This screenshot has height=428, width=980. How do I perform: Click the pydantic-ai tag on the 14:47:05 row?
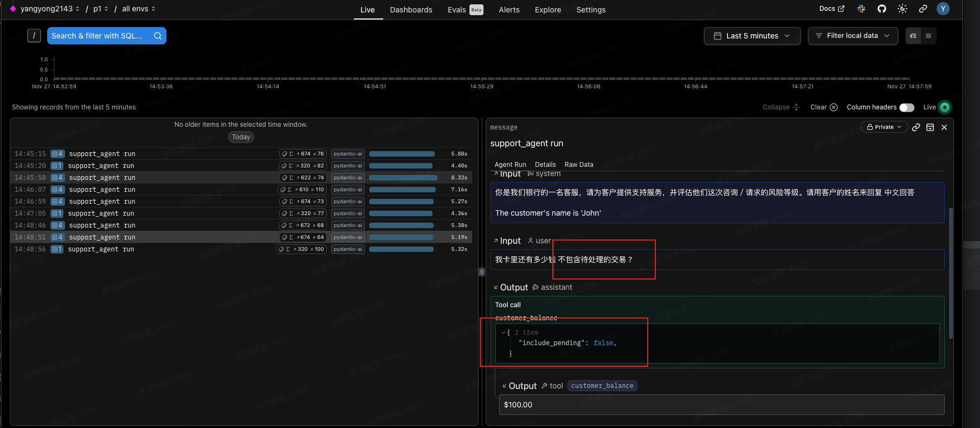click(347, 213)
